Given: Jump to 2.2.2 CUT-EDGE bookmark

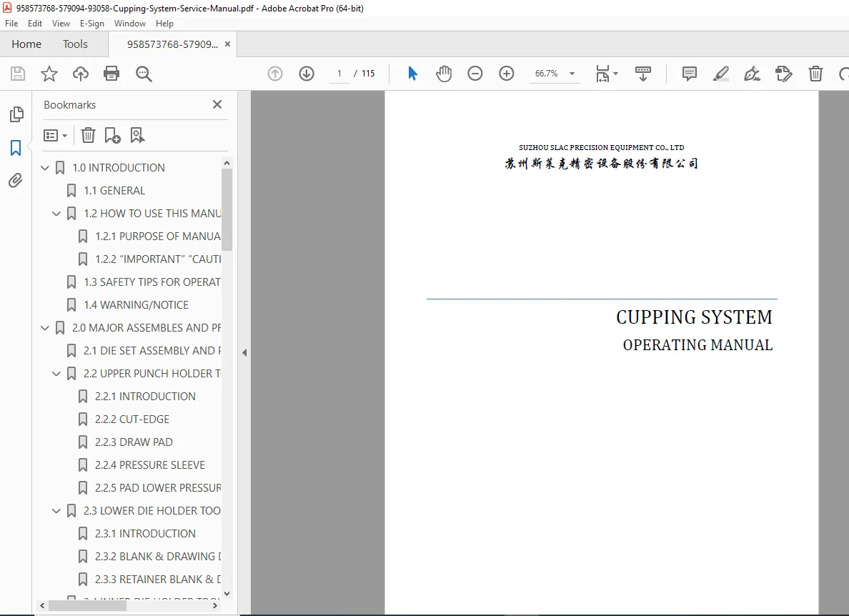Looking at the screenshot, I should click(132, 419).
